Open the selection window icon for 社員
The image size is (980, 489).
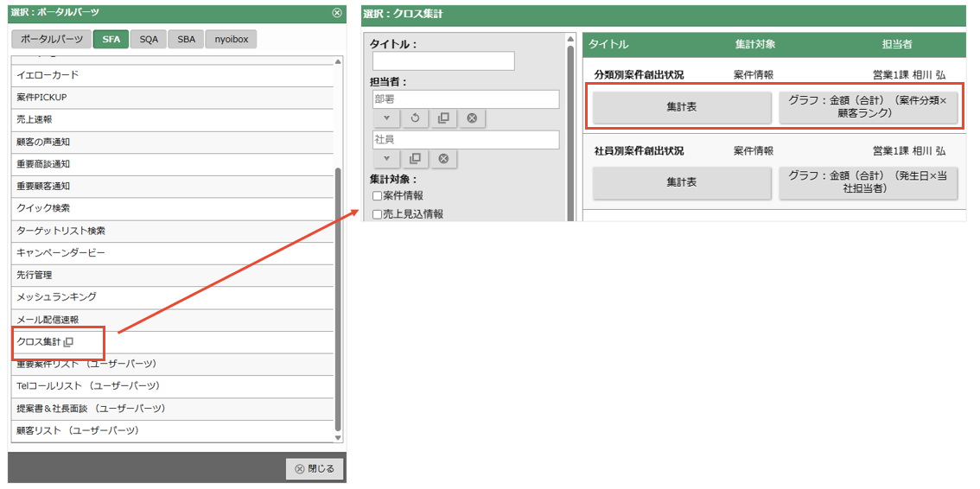click(415, 159)
